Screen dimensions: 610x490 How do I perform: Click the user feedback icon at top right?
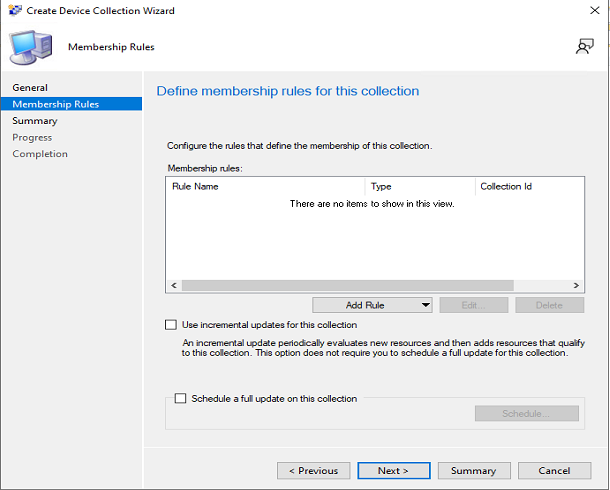(584, 47)
